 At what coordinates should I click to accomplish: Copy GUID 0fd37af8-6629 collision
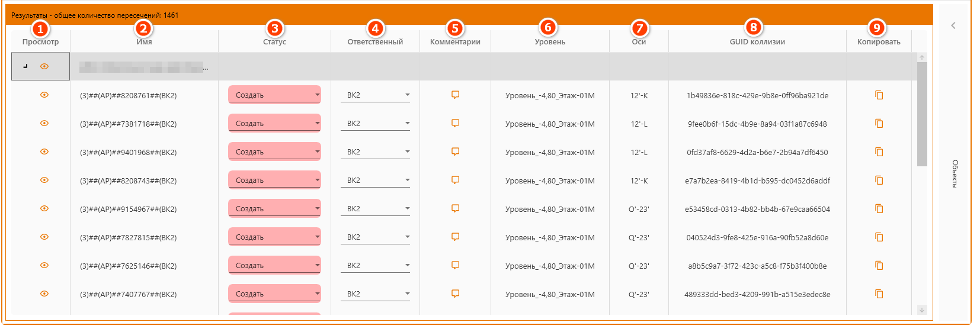879,152
